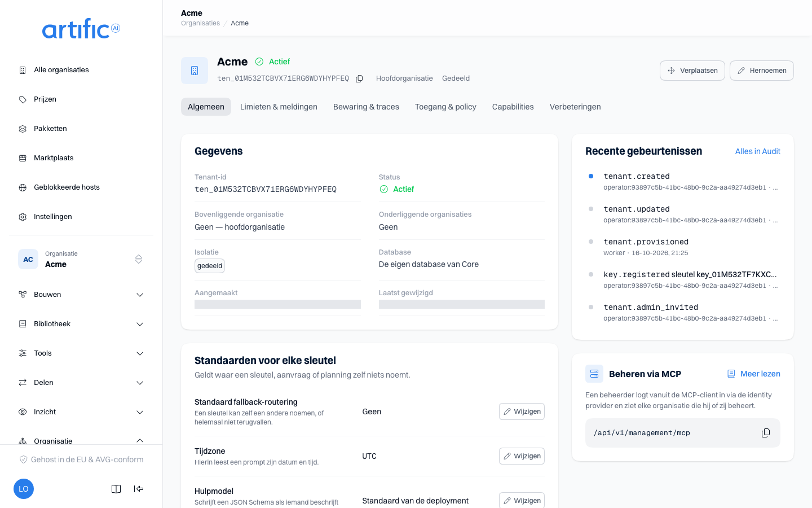
Task: Open documentation book icon at bottom
Action: (x=116, y=489)
